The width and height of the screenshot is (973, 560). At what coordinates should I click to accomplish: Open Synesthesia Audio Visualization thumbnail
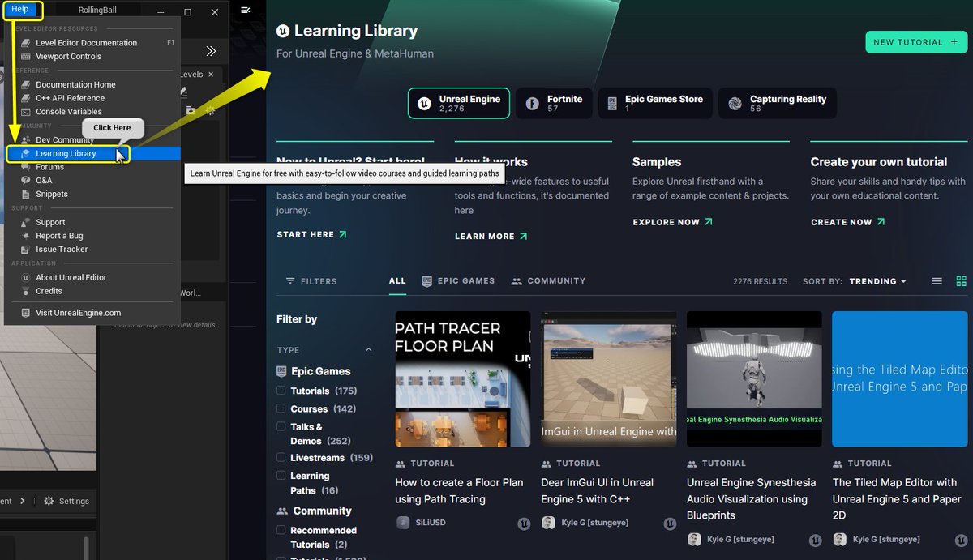[x=754, y=378]
